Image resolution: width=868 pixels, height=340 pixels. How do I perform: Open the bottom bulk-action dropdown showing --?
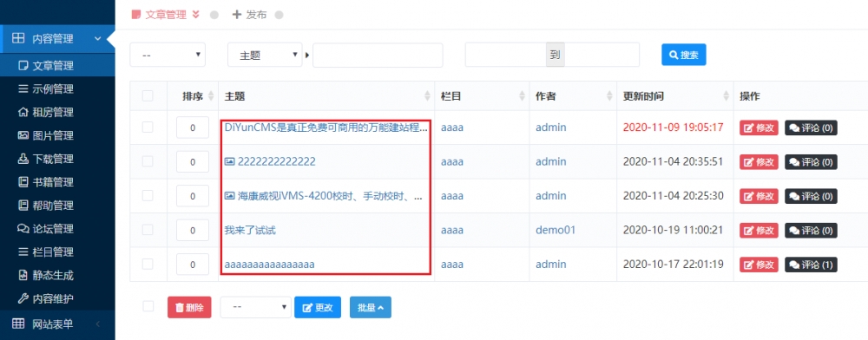tap(256, 307)
